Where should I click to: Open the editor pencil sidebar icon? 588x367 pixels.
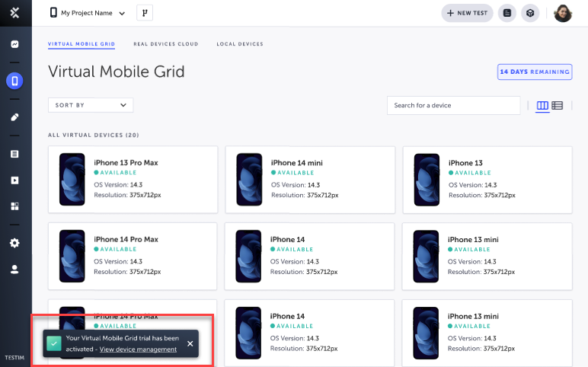click(x=14, y=117)
